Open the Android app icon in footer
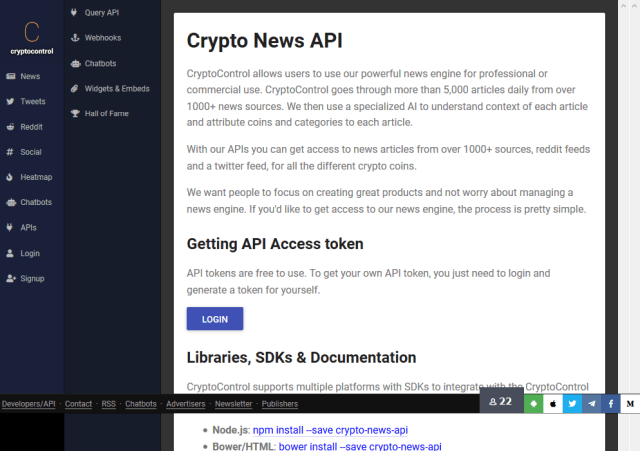Viewport: 640px width, 451px height. click(533, 404)
